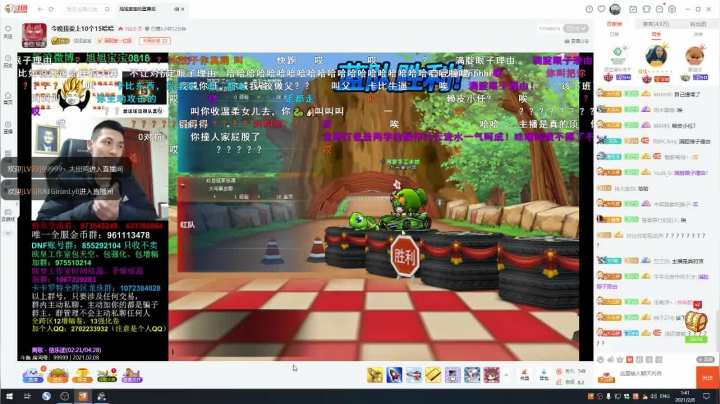
Task: Click the orange send button in chat
Action: coord(707,377)
